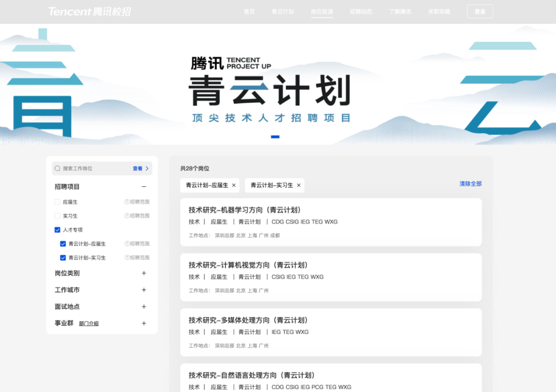
Task: Open the 技术研究-机器学习方向 job posting
Action: coord(331,222)
